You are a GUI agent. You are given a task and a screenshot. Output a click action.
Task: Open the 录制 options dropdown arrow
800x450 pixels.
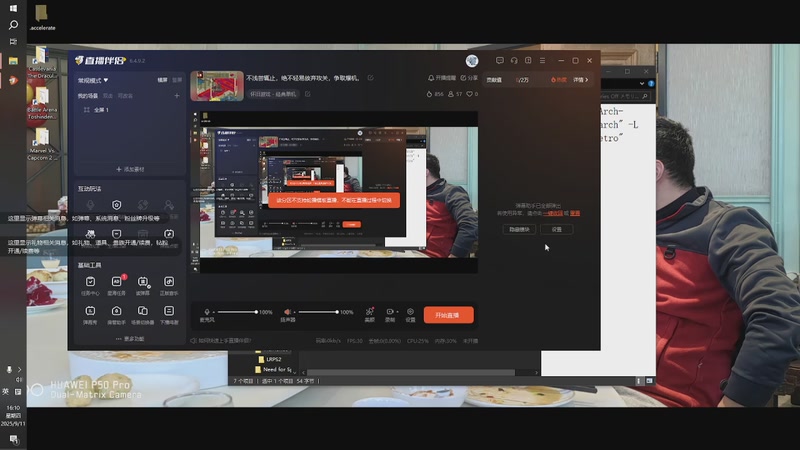coord(397,312)
